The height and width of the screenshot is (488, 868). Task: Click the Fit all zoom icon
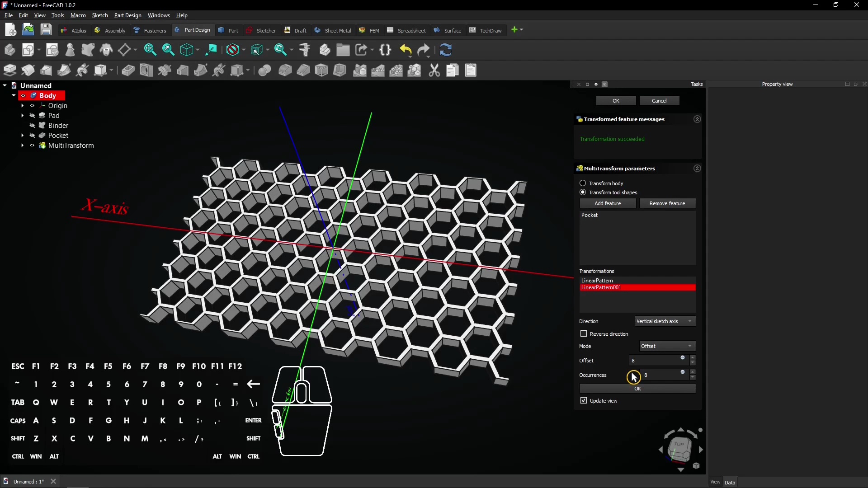tap(150, 50)
